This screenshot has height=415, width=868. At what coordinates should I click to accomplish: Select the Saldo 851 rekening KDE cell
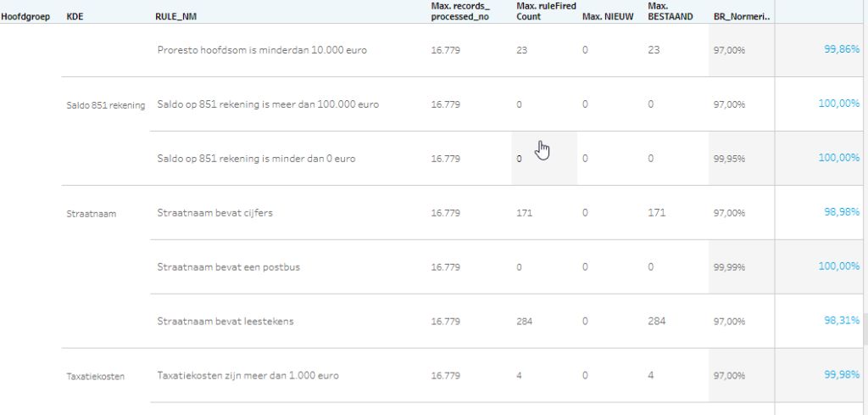(x=106, y=105)
